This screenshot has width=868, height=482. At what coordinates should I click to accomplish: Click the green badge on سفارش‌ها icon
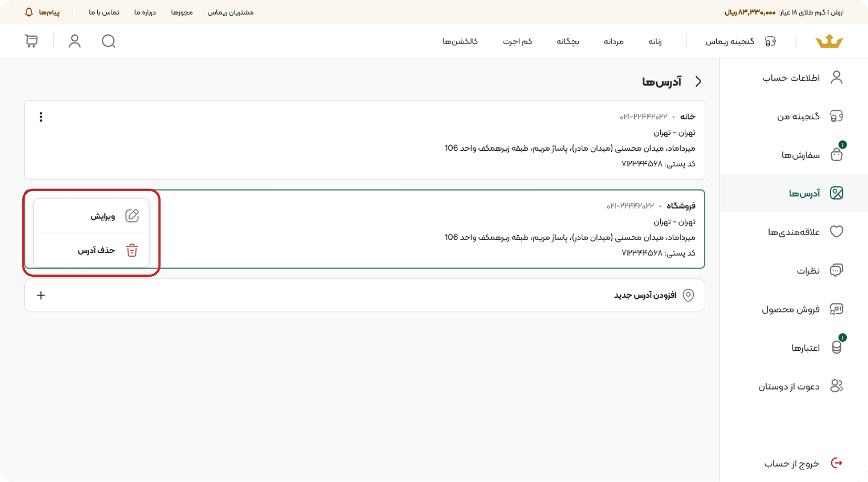pyautogui.click(x=842, y=145)
